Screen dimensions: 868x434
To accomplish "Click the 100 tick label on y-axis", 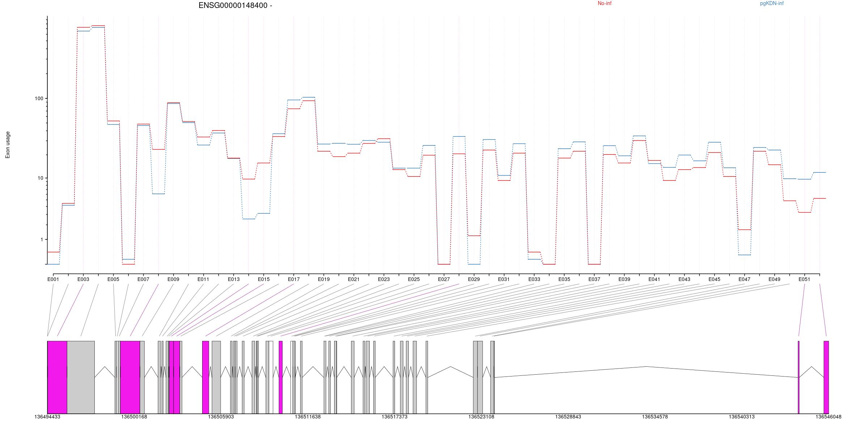I will 39,98.
